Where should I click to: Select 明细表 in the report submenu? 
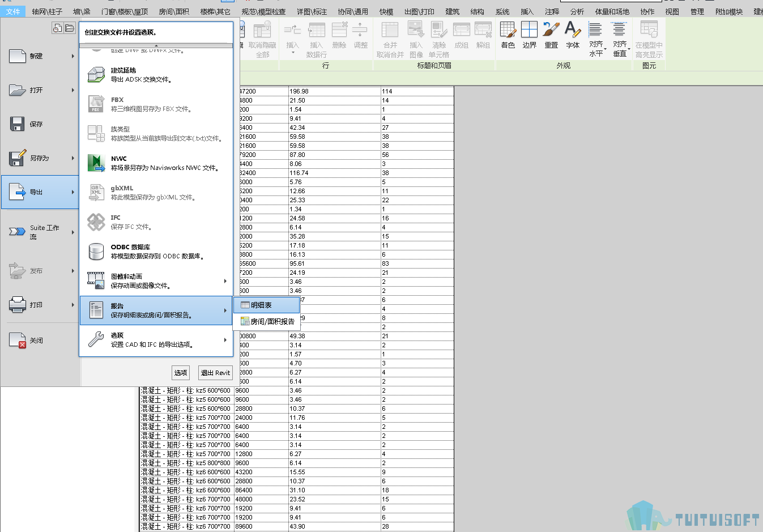point(266,305)
